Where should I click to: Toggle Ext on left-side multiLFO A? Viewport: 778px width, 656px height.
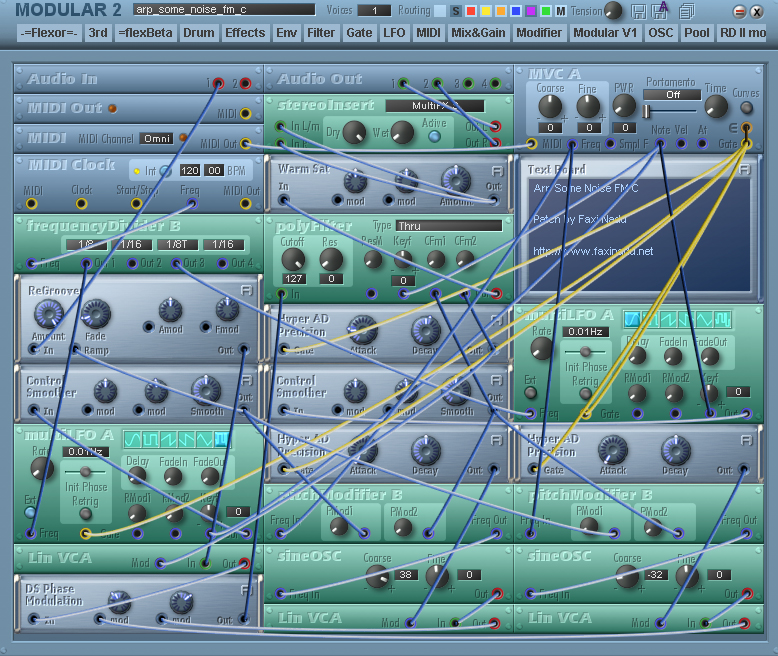tap(30, 513)
